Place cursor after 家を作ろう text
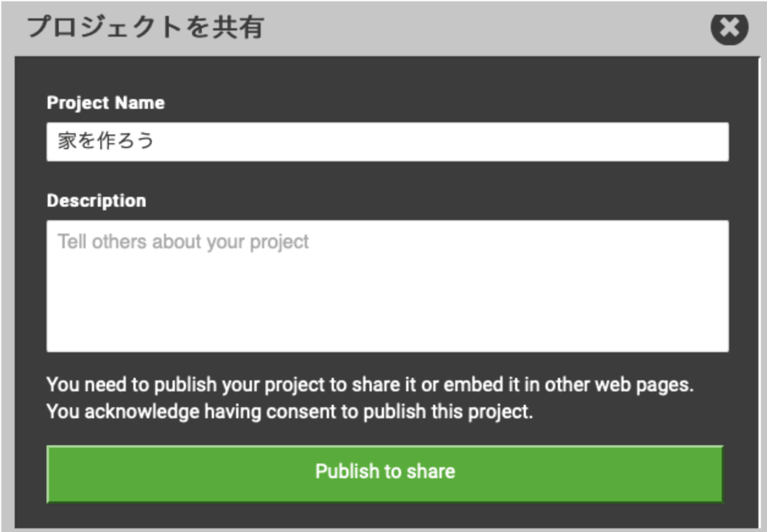 tap(155, 142)
